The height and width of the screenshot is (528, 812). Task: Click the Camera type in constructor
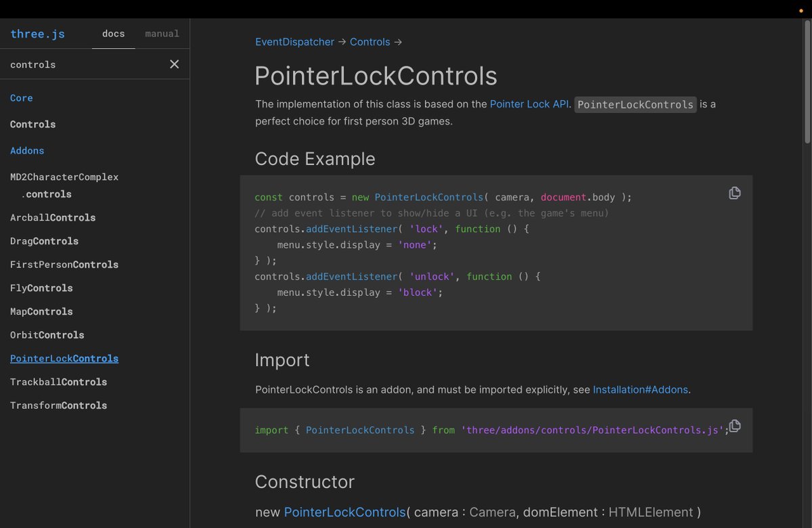point(492,512)
